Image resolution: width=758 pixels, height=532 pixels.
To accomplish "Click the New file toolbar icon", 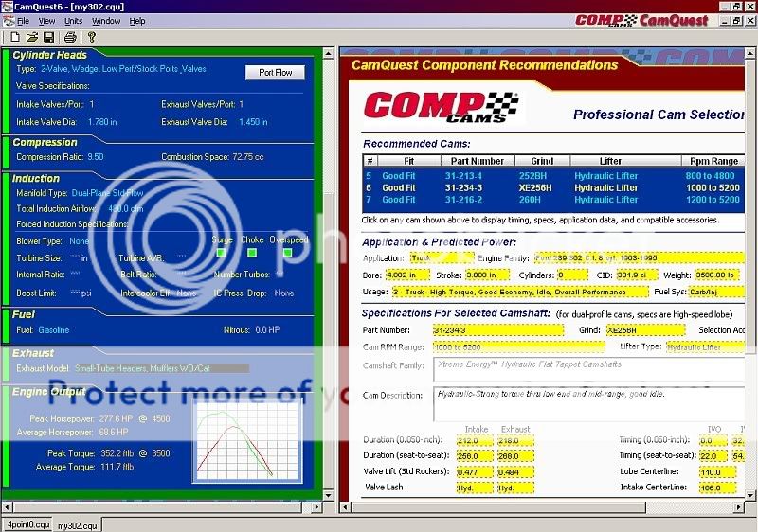I will [15, 37].
